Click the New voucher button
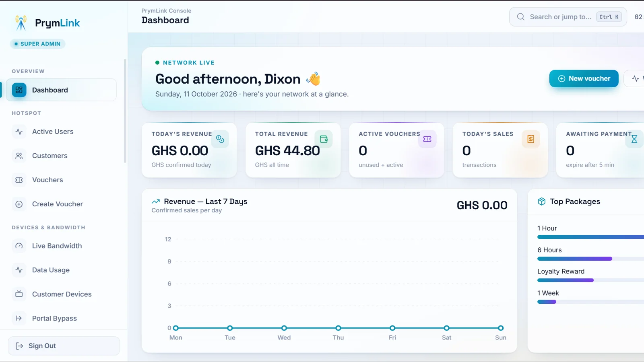 coord(584,78)
